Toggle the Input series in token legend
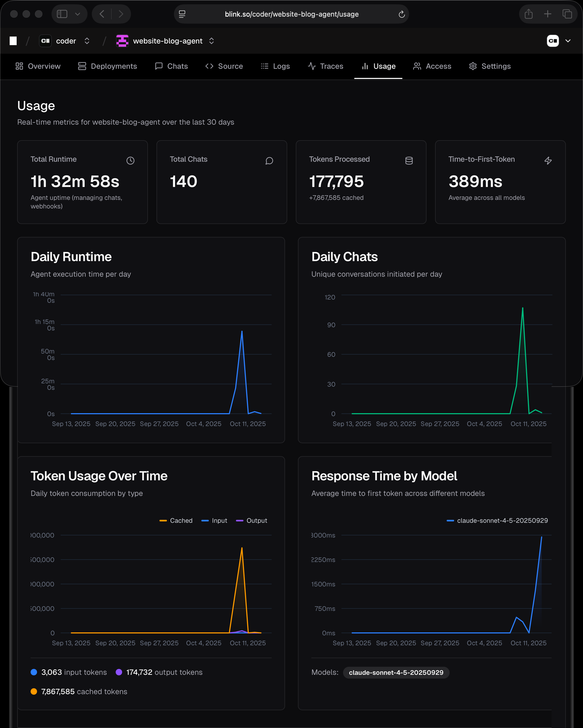 [214, 520]
